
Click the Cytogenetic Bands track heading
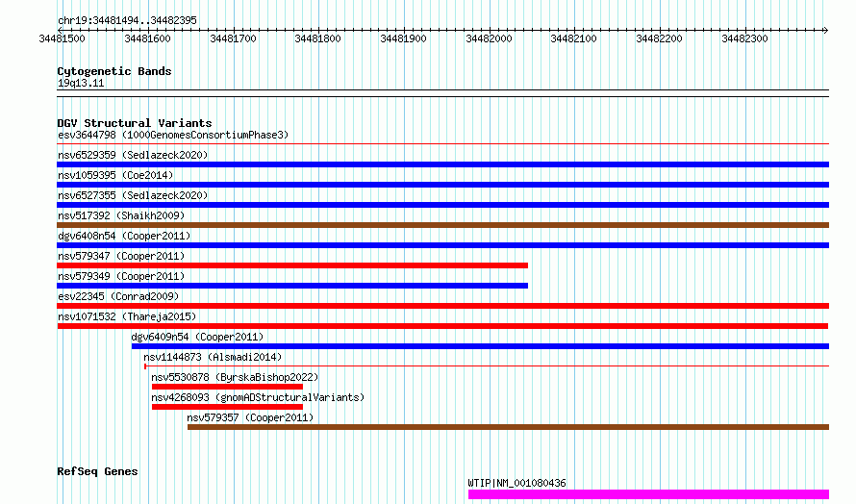114,71
